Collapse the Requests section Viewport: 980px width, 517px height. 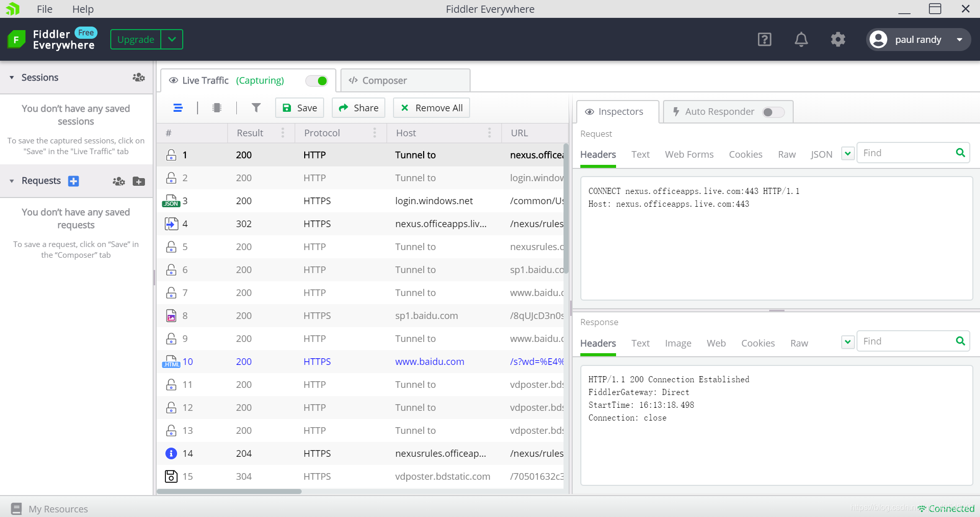pyautogui.click(x=12, y=181)
